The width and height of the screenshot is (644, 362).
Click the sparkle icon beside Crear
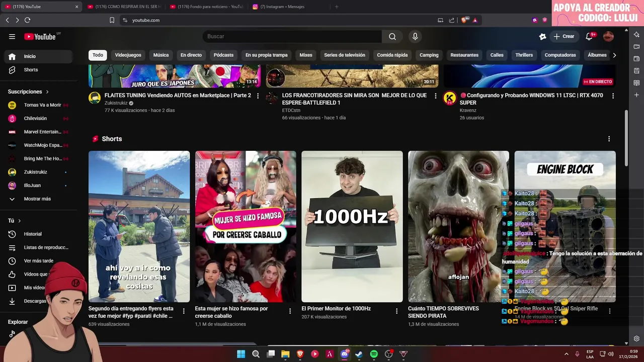point(542,36)
